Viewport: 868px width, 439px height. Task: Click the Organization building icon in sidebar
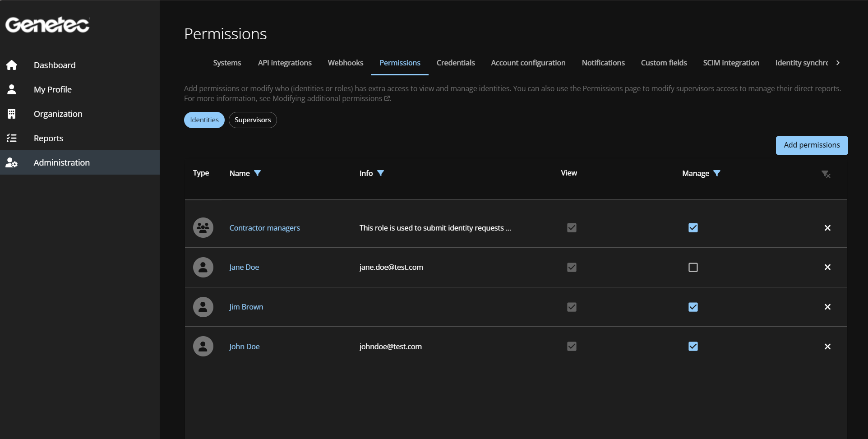click(12, 114)
